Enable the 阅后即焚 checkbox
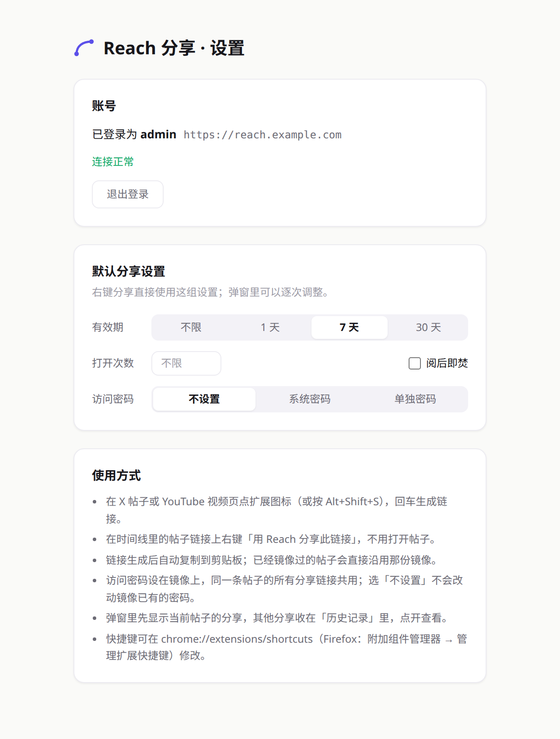The height and width of the screenshot is (739, 560). pyautogui.click(x=415, y=363)
